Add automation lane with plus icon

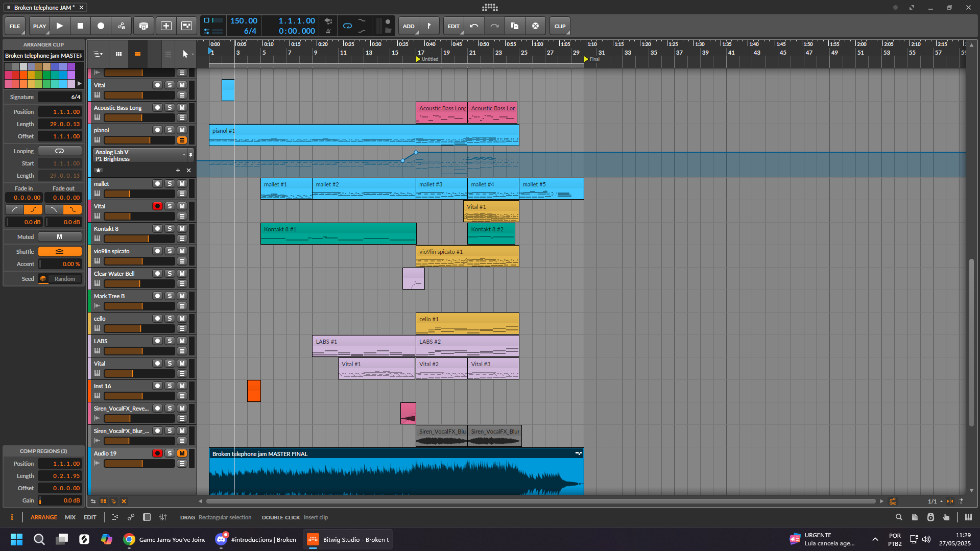tap(178, 171)
